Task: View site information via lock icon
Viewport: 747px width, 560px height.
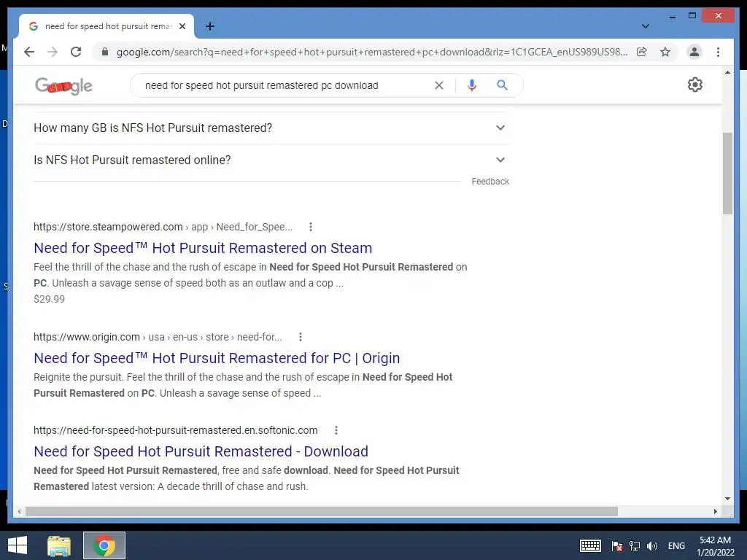Action: (105, 52)
